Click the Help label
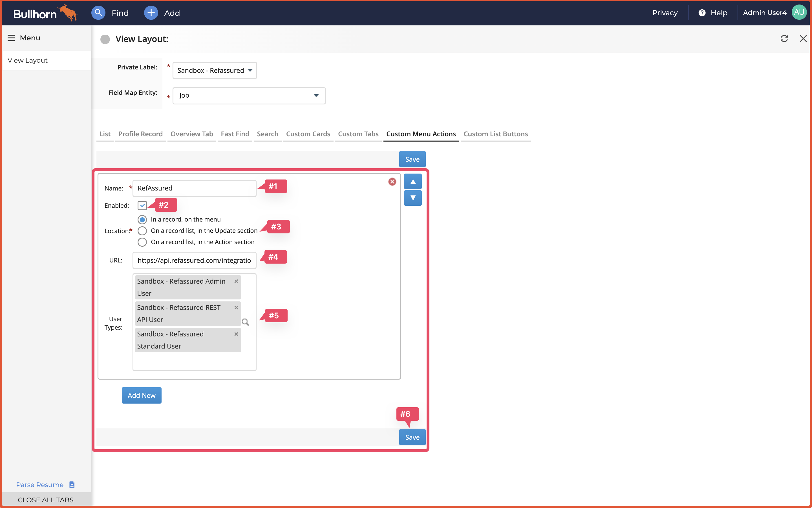 coord(719,13)
